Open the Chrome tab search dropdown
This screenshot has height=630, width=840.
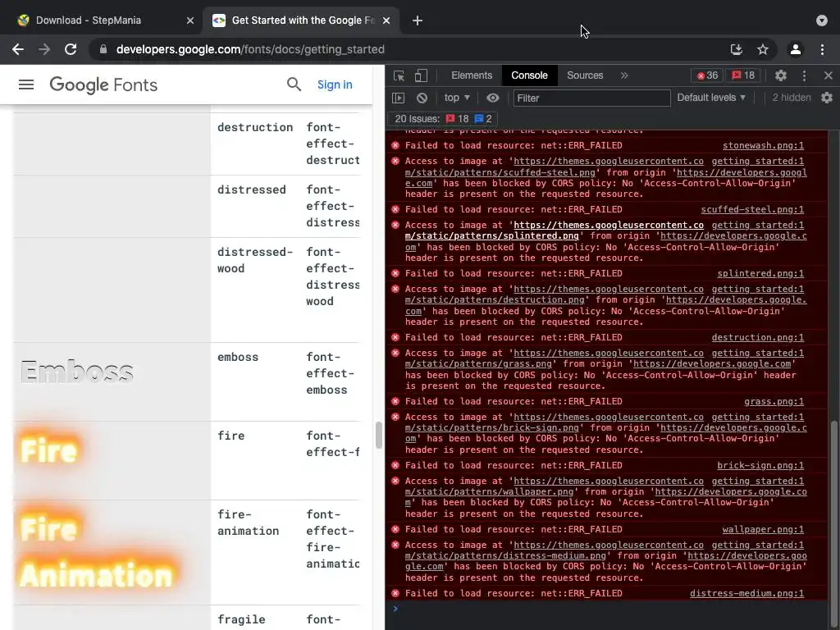coord(822,21)
